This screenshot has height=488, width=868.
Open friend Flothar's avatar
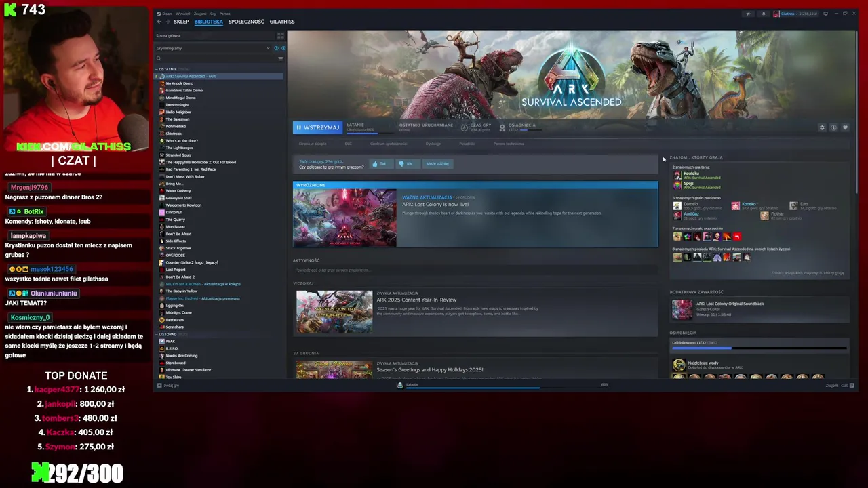point(764,216)
